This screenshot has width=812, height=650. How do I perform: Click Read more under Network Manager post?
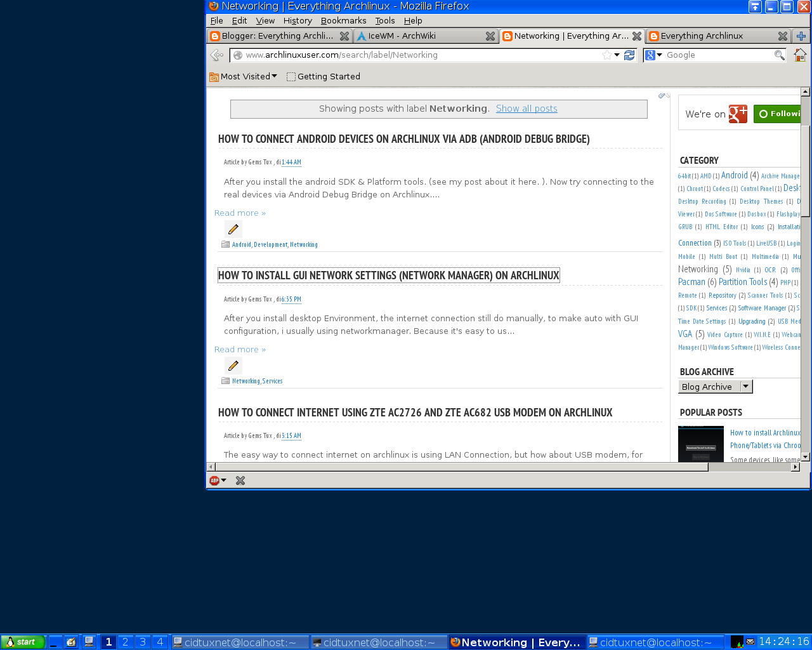240,349
